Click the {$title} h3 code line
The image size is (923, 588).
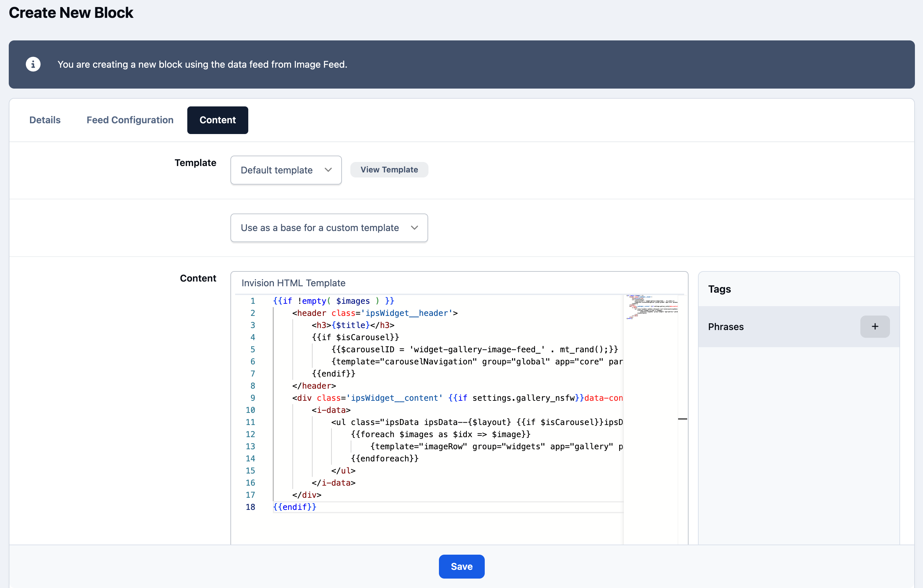[353, 325]
